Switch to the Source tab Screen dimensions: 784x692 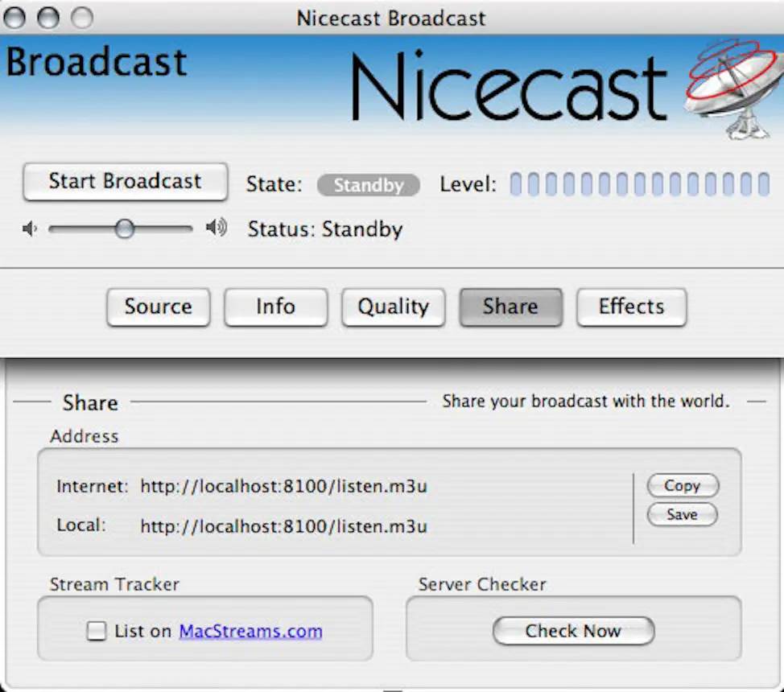(x=158, y=307)
